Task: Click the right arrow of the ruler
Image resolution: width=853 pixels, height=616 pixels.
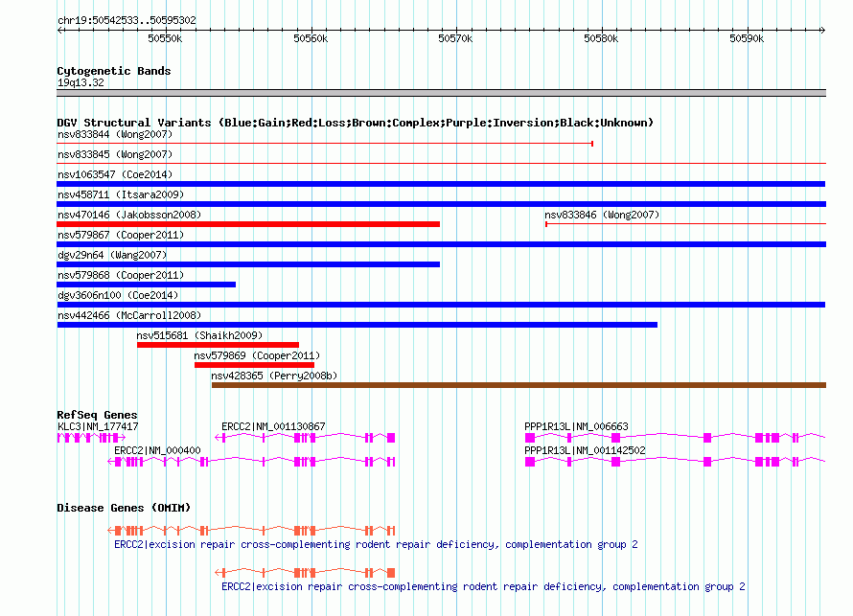Action: click(822, 30)
